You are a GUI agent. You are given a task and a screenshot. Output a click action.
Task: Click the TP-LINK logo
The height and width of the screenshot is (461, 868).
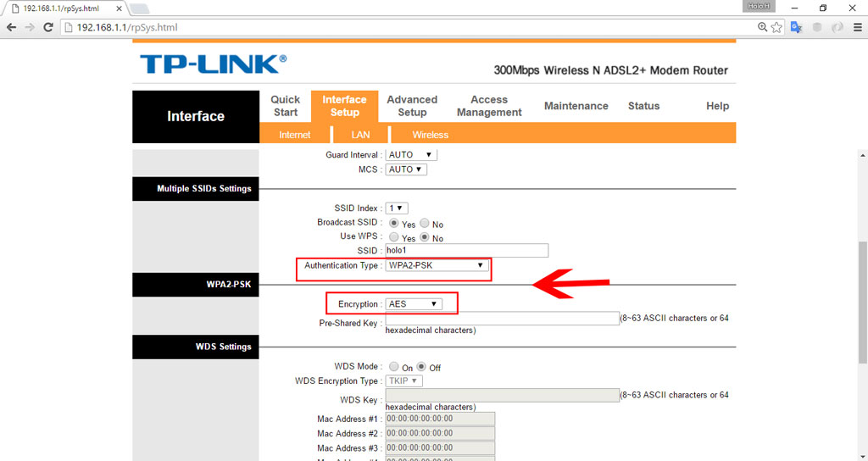(213, 64)
